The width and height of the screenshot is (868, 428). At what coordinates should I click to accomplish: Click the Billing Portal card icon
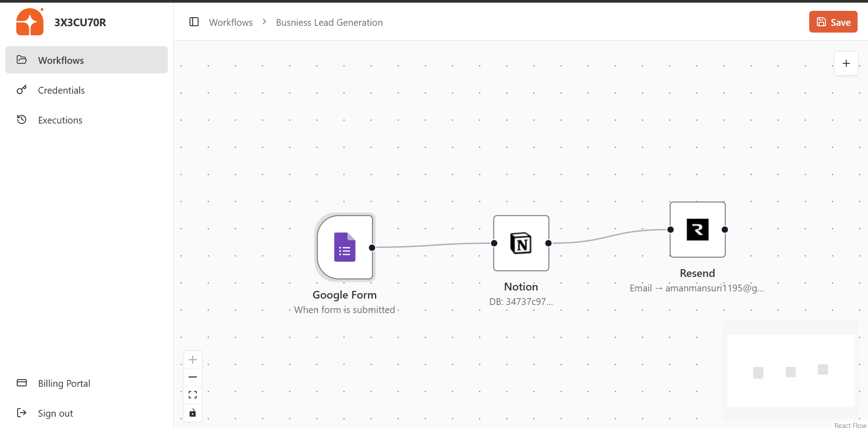click(22, 383)
